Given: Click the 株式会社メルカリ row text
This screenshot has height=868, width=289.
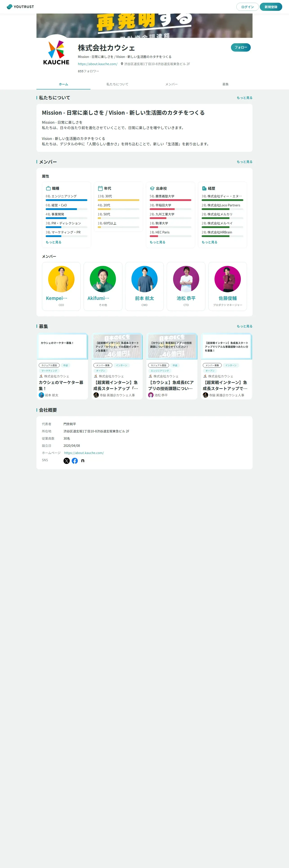Looking at the screenshot, I should pyautogui.click(x=220, y=214).
